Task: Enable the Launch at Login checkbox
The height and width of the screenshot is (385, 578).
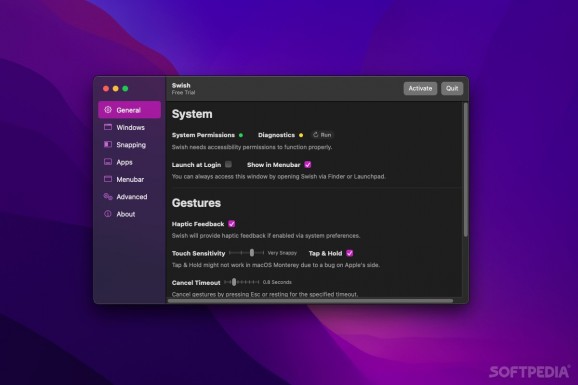Action: tap(229, 164)
